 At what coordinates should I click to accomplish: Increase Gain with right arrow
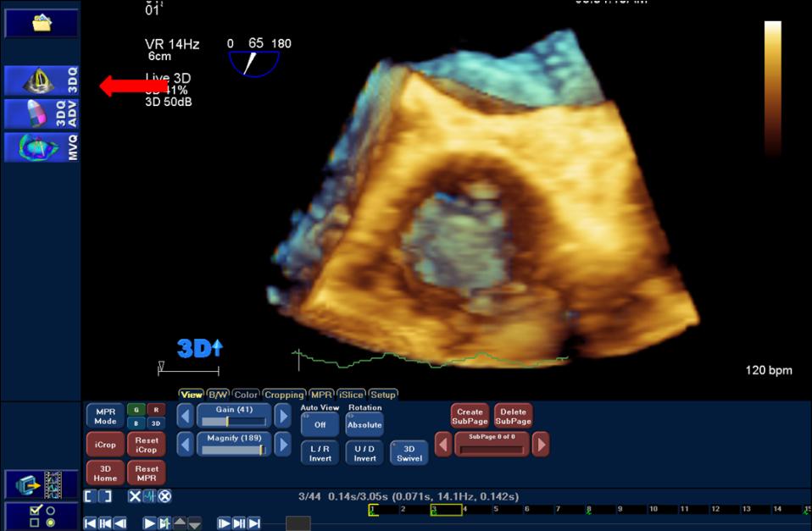click(281, 415)
